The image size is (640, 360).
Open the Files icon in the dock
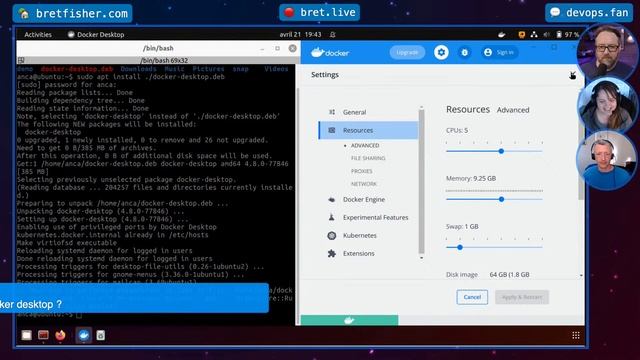[27, 335]
